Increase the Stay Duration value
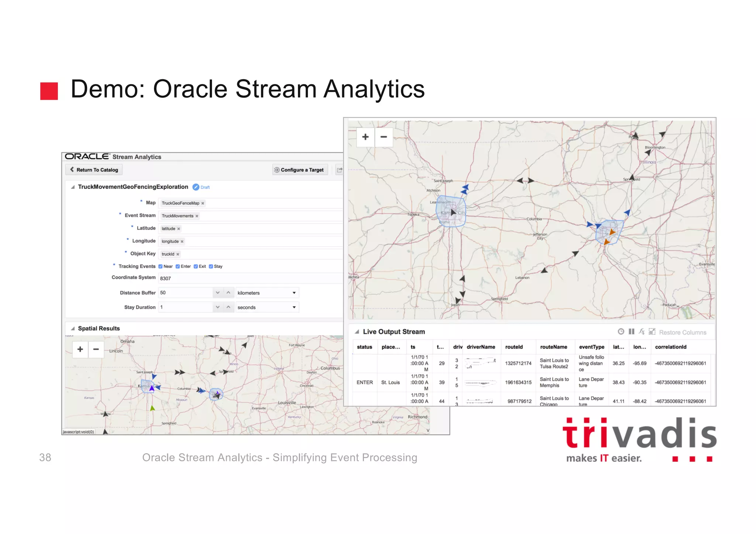This screenshot has height=534, width=756. click(228, 307)
